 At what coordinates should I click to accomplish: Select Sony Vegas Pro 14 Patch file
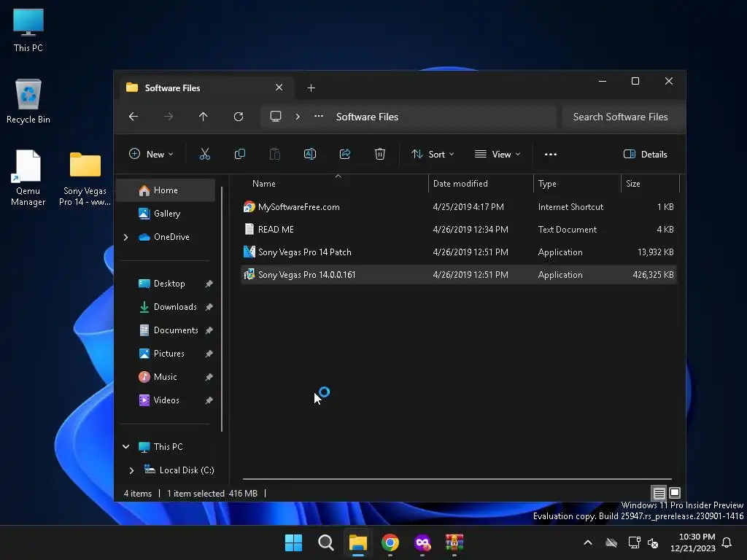pyautogui.click(x=458, y=252)
